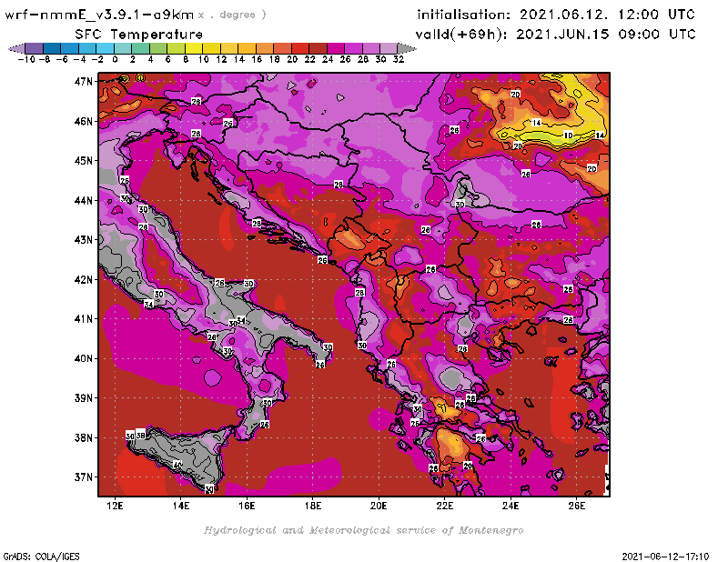Viewport: 728px width, 562px height.
Task: Click the green legend segment between 2 and 4
Action: coord(140,48)
